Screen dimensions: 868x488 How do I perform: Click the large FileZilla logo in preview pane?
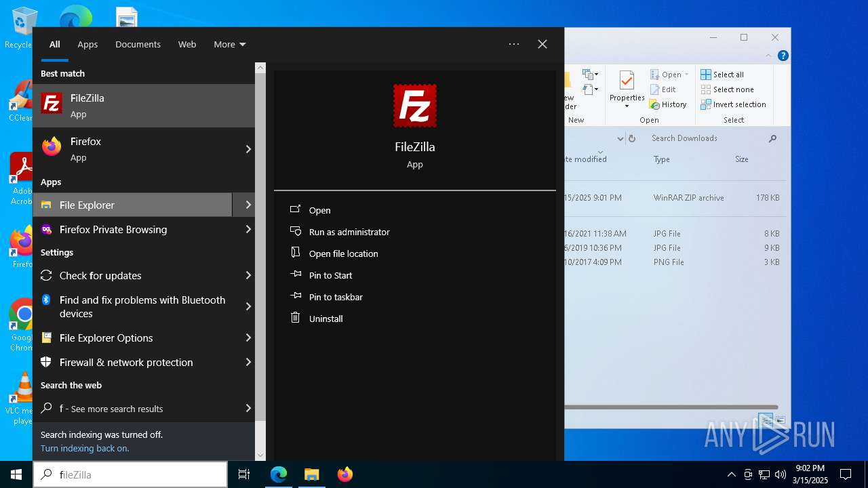415,106
